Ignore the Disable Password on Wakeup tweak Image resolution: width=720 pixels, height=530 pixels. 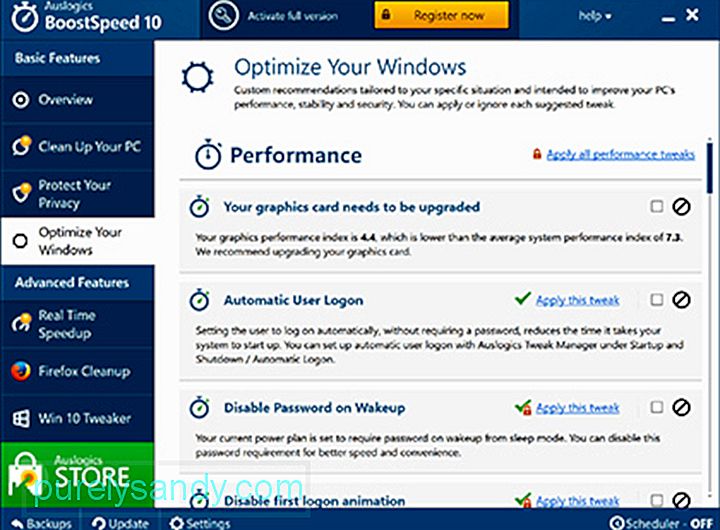point(681,407)
